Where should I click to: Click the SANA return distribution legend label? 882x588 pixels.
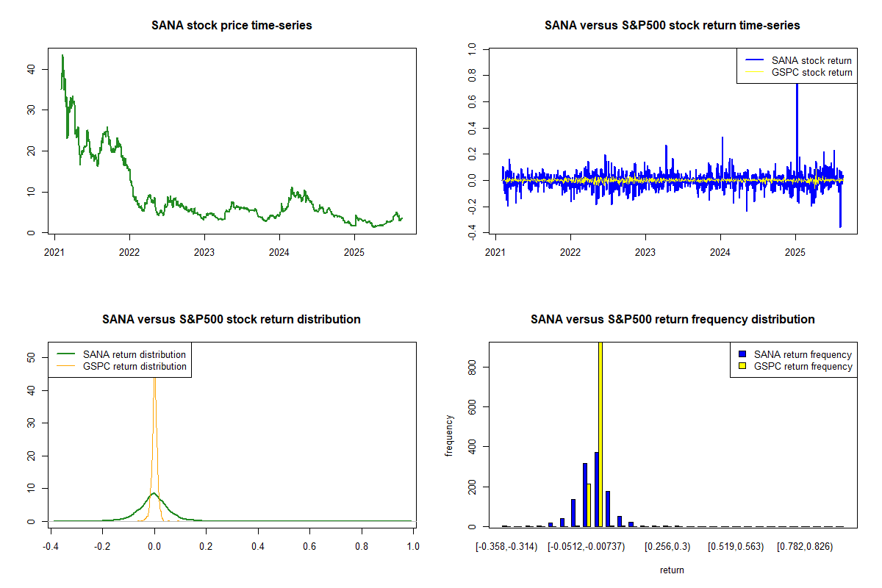pos(135,354)
